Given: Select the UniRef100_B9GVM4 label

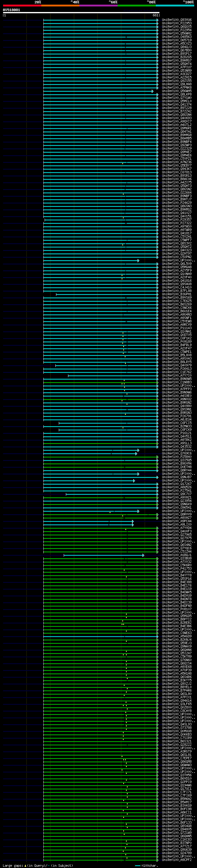Looking at the screenshot, I should [x=177, y=464].
